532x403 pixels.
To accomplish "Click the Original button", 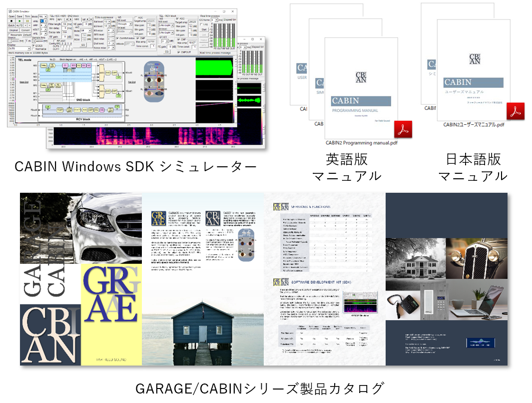I will coord(13,30).
